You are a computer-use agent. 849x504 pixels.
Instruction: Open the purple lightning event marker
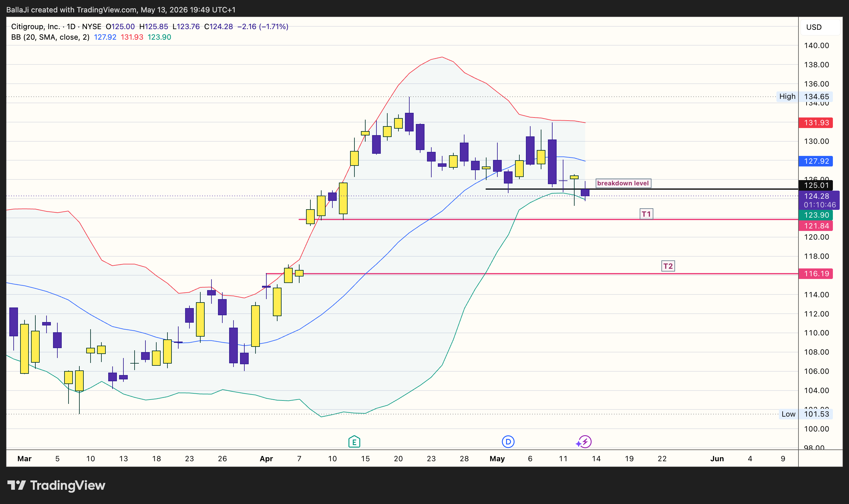tap(585, 442)
